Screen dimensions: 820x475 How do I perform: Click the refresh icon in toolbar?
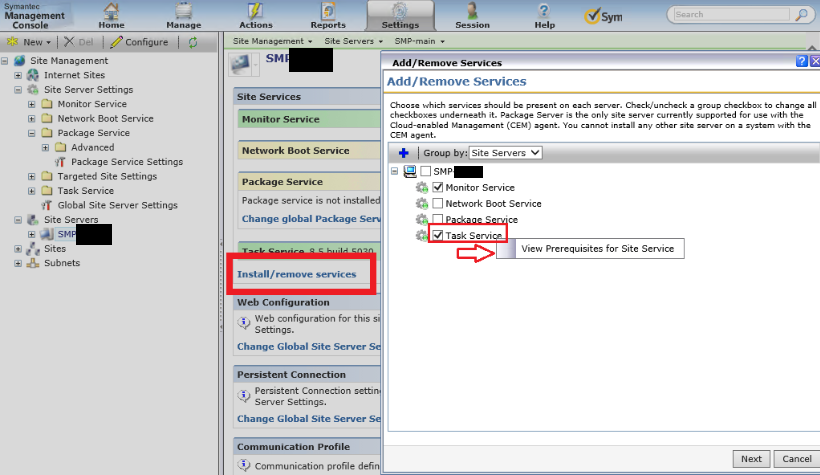coord(193,42)
